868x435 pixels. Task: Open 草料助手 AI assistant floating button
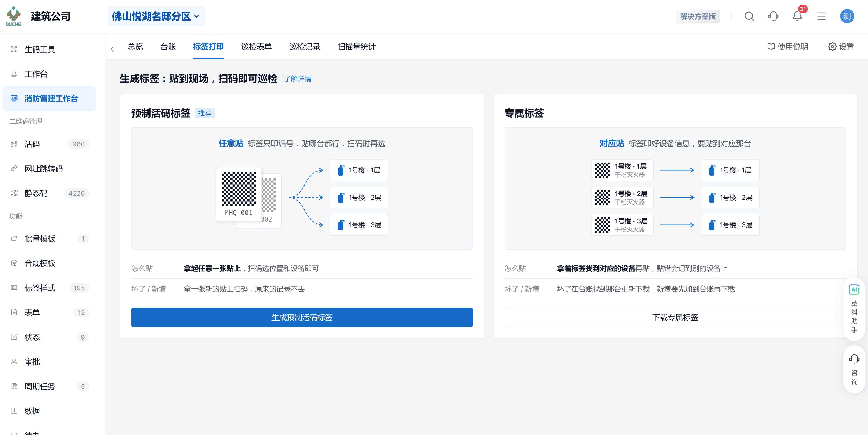point(854,309)
